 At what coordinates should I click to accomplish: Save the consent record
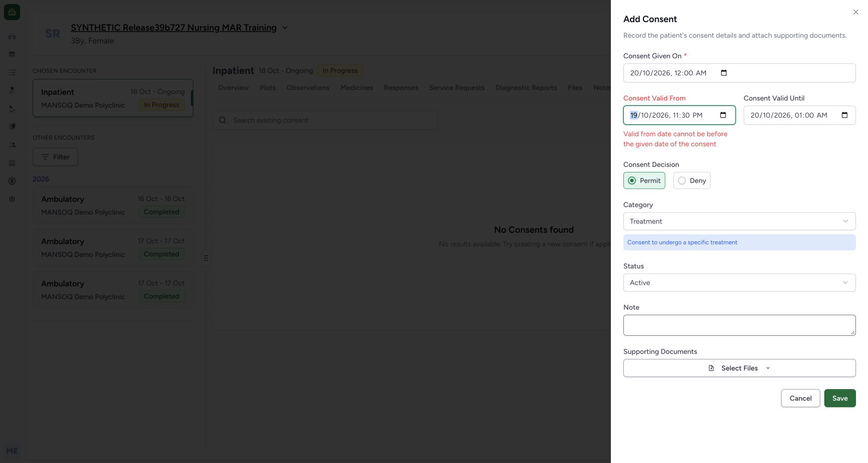pos(840,398)
